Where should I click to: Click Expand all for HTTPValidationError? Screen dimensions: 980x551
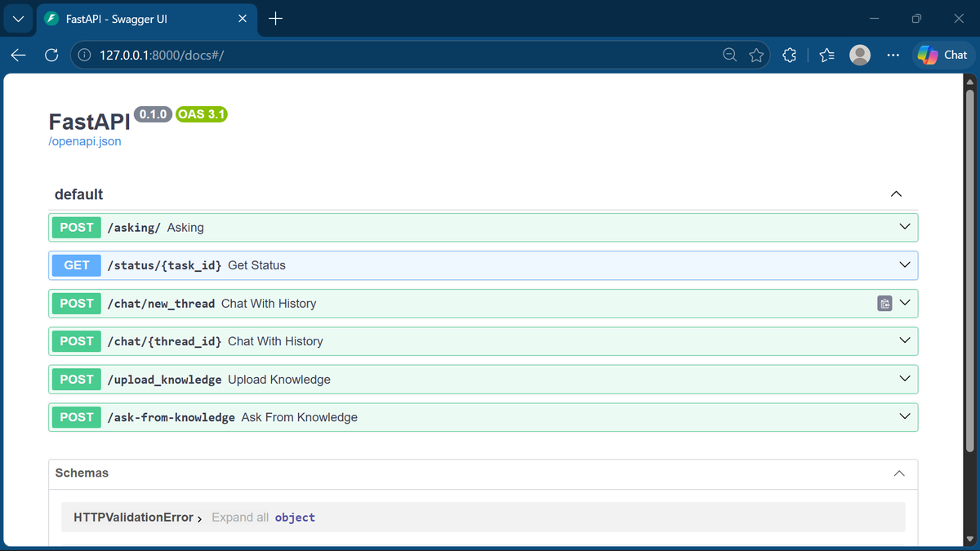240,518
